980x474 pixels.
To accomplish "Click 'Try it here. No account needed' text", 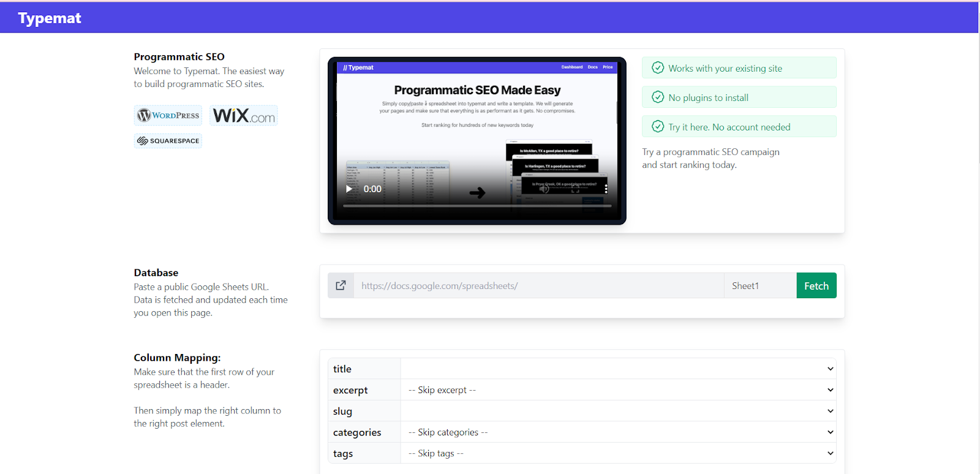I will coord(729,127).
